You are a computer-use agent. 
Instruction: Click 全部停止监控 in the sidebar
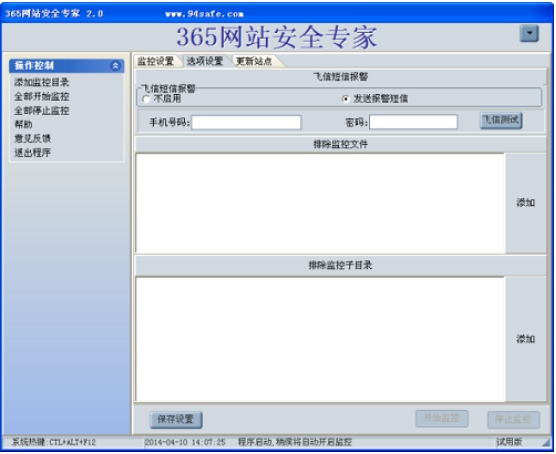[41, 111]
